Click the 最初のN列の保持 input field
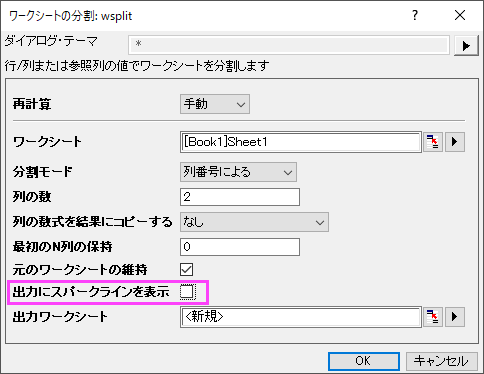This screenshot has width=484, height=374. (x=240, y=247)
